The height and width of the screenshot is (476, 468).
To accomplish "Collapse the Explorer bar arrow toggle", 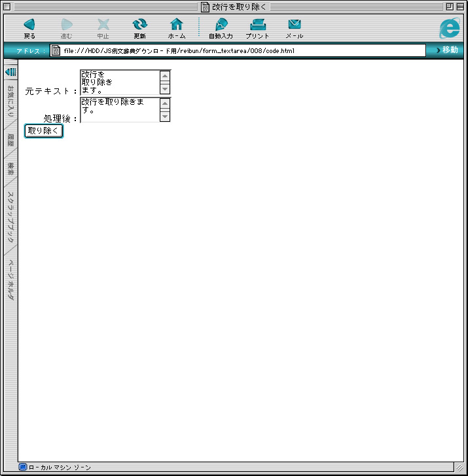I will coord(11,72).
